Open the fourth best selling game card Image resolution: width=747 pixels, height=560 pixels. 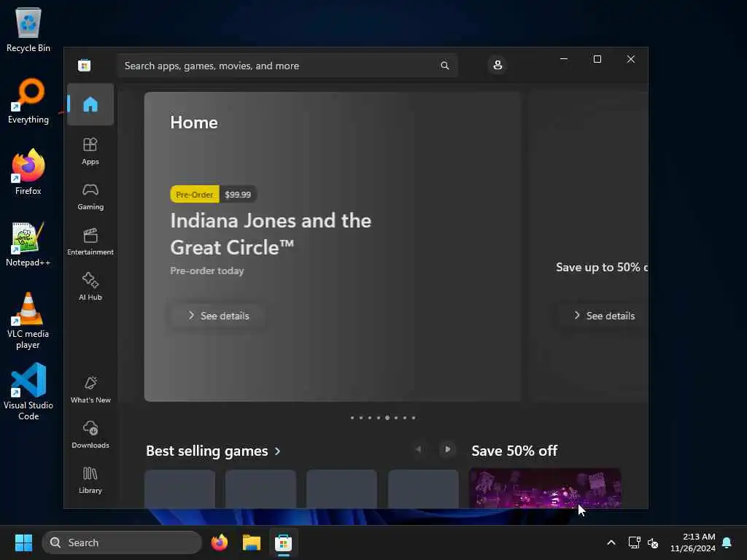pyautogui.click(x=423, y=489)
